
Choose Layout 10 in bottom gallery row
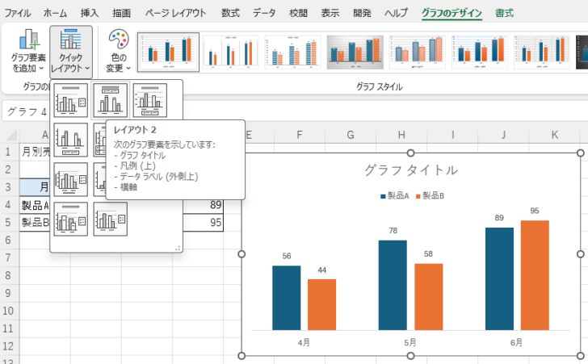(x=70, y=220)
